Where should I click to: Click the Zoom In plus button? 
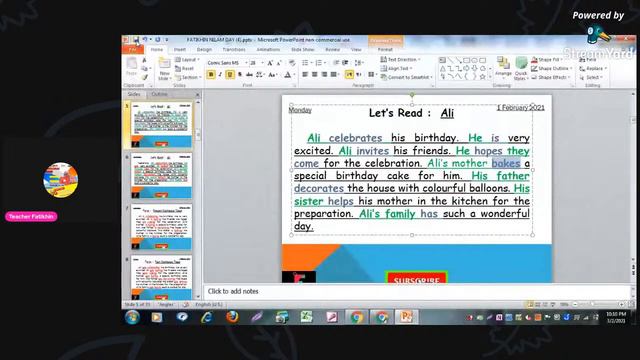[x=621, y=304]
